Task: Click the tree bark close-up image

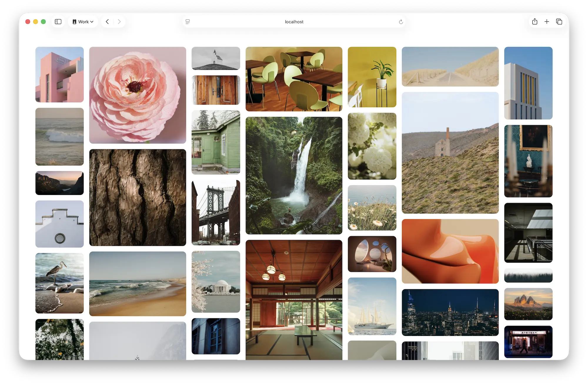Action: click(138, 197)
